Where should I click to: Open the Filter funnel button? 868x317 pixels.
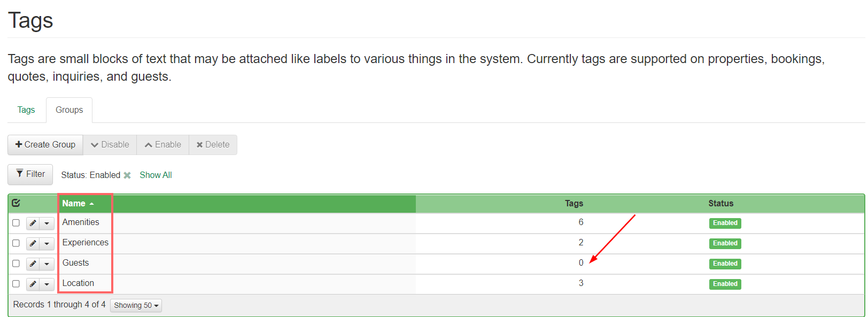tap(30, 174)
